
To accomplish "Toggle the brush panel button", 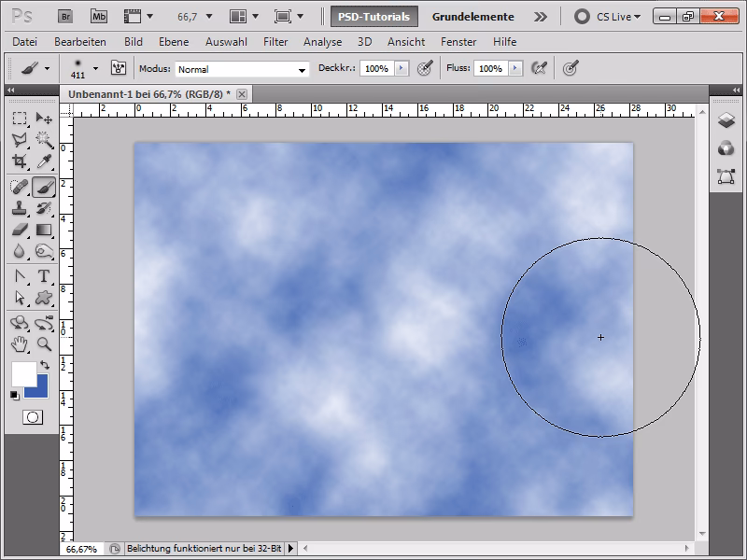I will (x=119, y=68).
